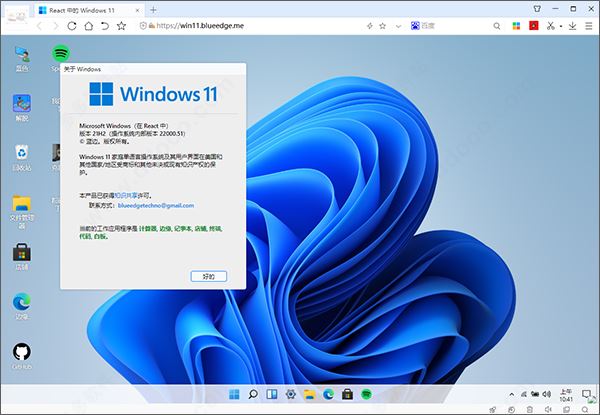The height and width of the screenshot is (415, 600).
Task: Bookmark page with star left of address
Action: tap(121, 26)
